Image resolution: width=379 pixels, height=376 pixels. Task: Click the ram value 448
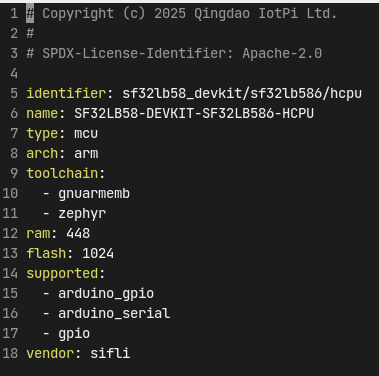(x=78, y=233)
